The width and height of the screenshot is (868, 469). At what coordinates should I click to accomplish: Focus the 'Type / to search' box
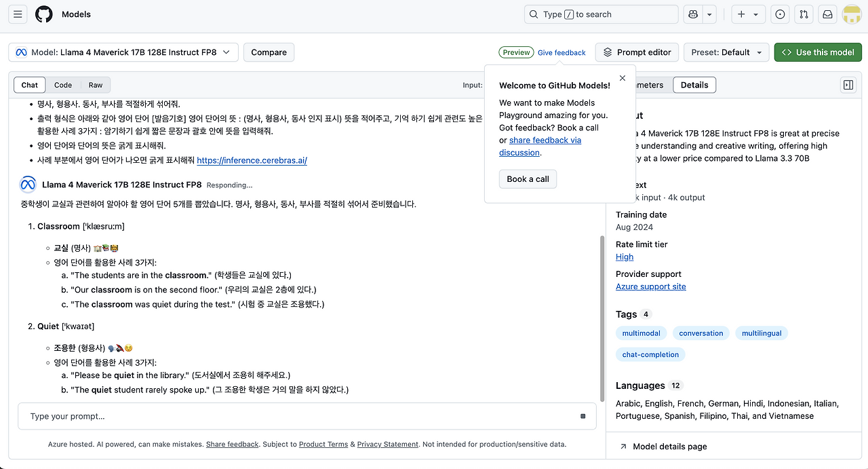[x=601, y=14]
